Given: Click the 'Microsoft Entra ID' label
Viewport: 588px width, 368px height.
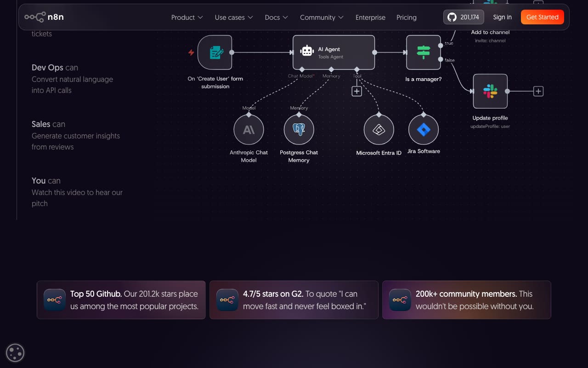Looking at the screenshot, I should pos(379,153).
